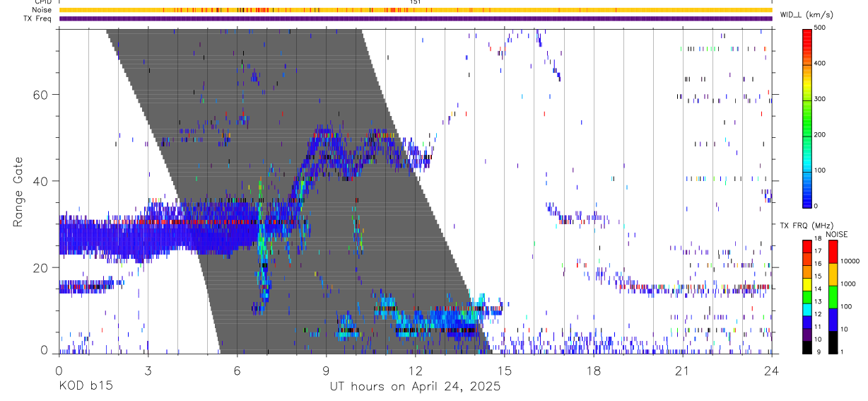Image resolution: width=868 pixels, height=401 pixels.
Task: Click the 1000 label on noise legend
Action: [x=848, y=284]
